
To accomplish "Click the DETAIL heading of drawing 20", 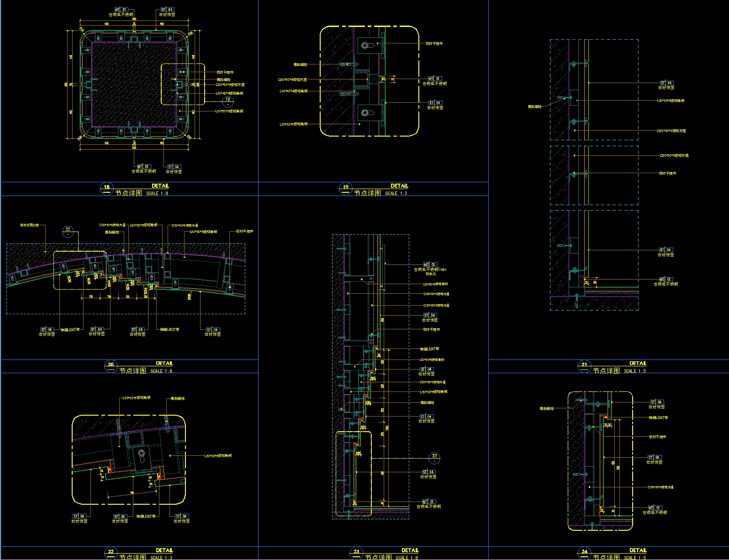I will tap(164, 363).
